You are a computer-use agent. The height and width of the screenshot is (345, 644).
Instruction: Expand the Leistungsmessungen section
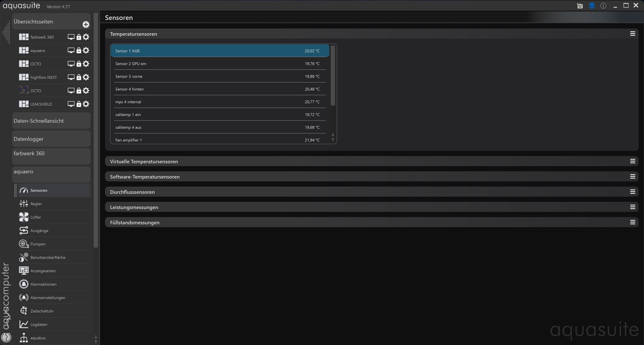point(371,207)
